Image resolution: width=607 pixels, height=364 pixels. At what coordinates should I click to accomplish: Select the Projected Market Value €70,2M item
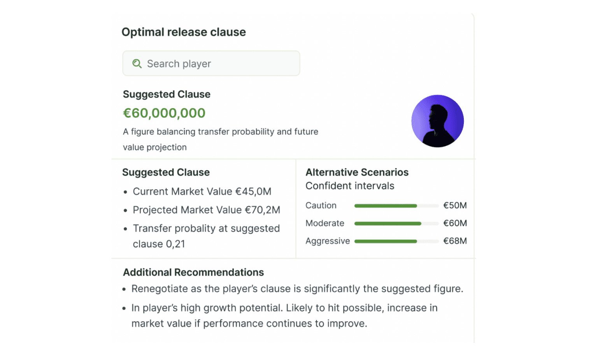pyautogui.click(x=206, y=210)
